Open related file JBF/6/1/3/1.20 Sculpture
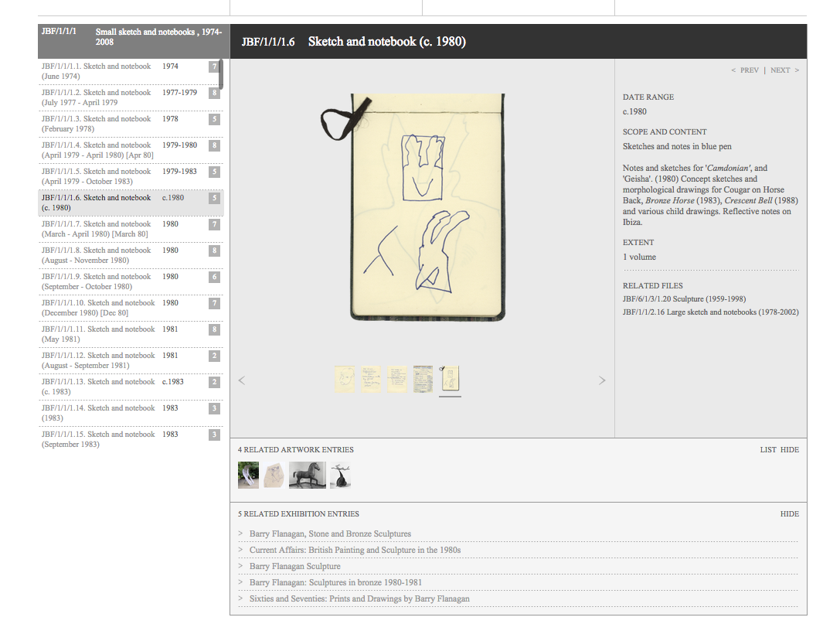 tap(684, 299)
